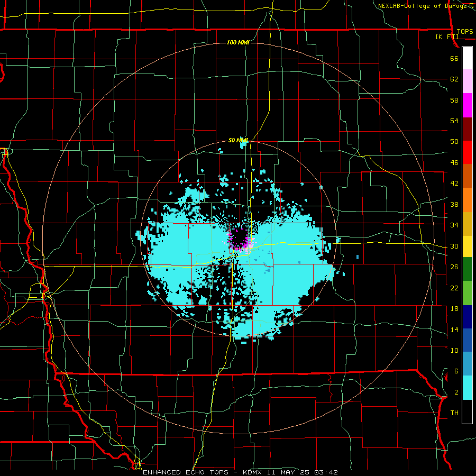Image resolution: width=476 pixels, height=476 pixels.
Task: Click the legend value 38
Action: [454, 204]
